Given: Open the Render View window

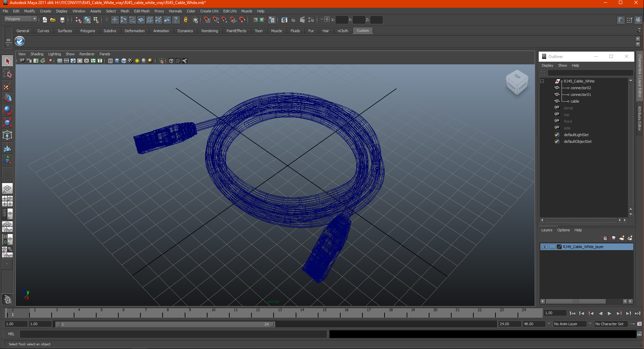Looking at the screenshot, I should [x=284, y=20].
